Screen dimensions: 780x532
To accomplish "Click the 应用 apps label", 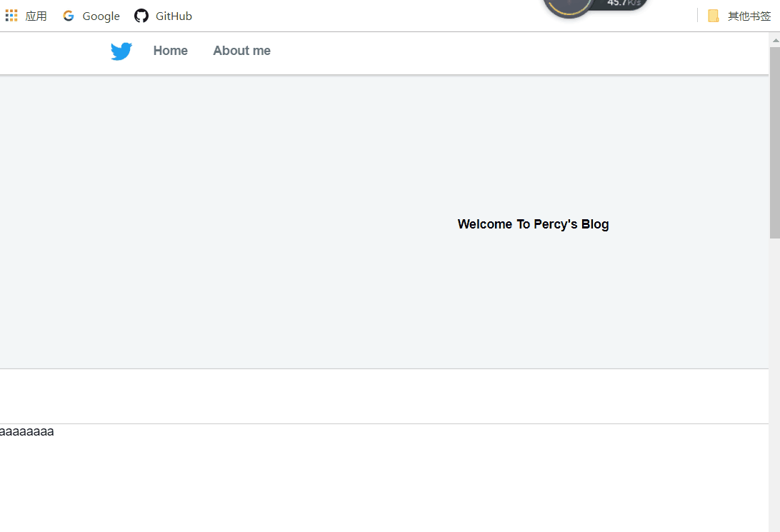I will (x=36, y=16).
